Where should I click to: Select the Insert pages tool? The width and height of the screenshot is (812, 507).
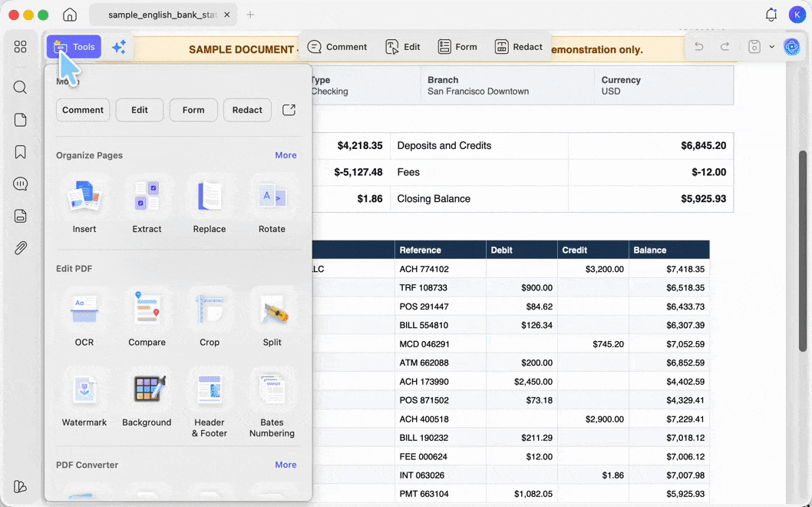[x=84, y=205]
